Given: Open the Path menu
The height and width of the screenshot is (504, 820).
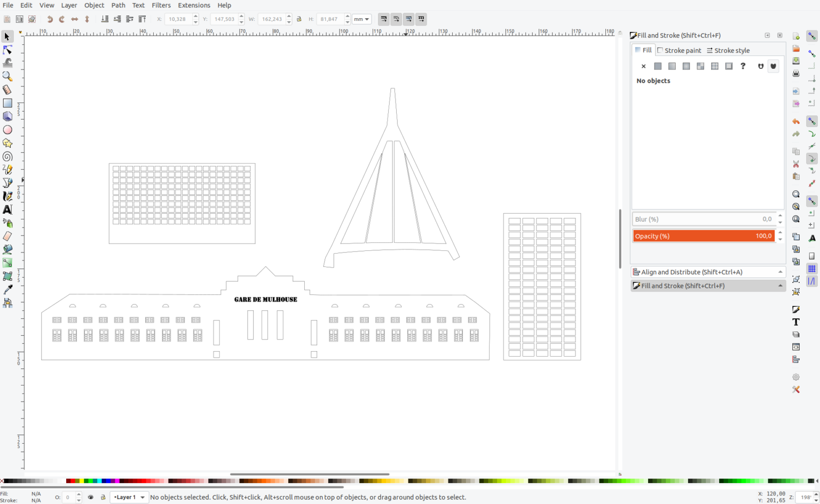Looking at the screenshot, I should pos(118,5).
